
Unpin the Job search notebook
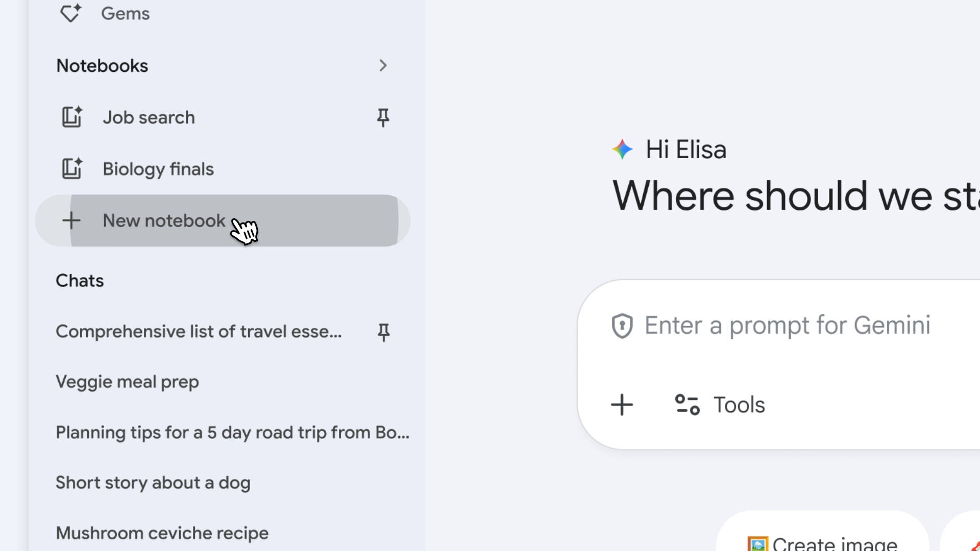[x=383, y=117]
